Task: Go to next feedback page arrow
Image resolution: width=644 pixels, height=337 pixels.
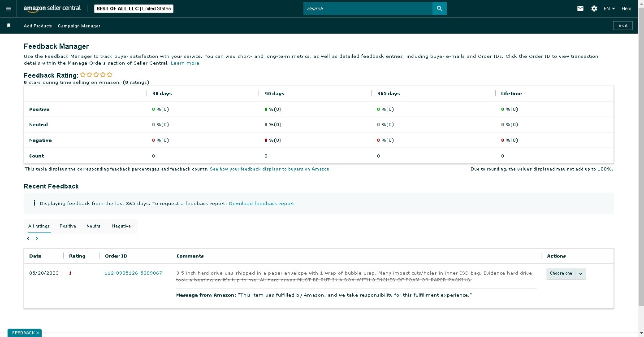Action: 37,238
